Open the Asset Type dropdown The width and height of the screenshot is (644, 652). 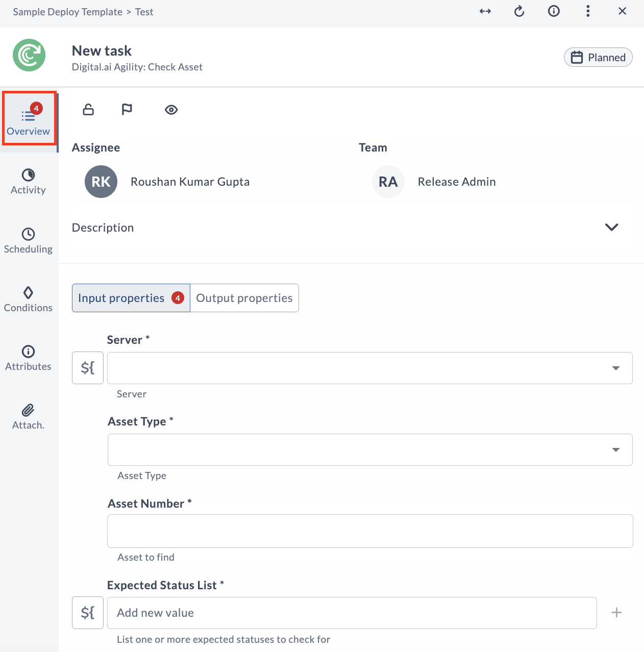tap(370, 449)
